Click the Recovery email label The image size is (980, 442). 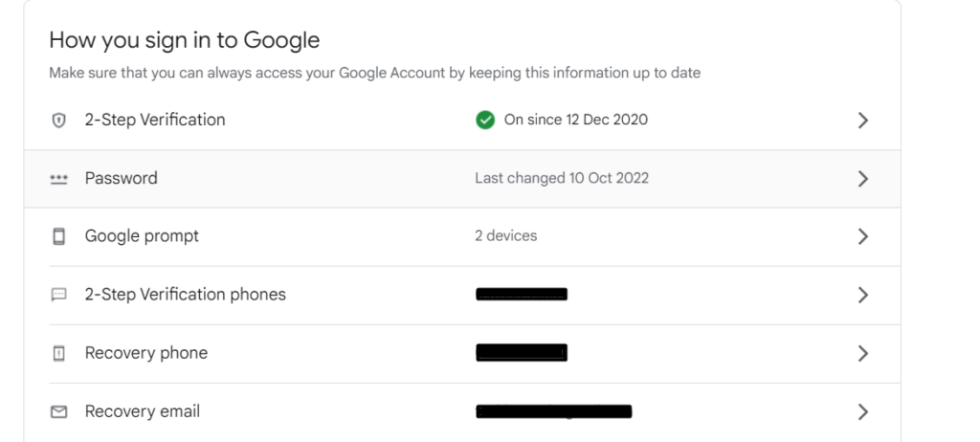pyautogui.click(x=143, y=411)
